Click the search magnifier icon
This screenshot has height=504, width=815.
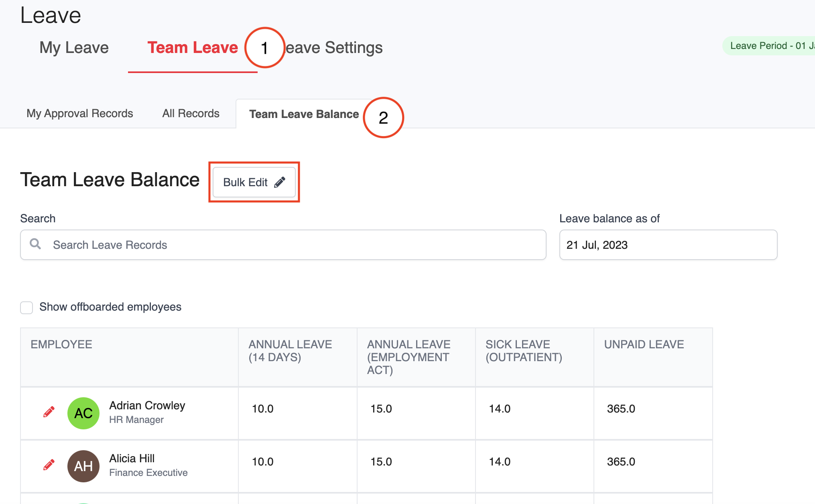[x=35, y=244]
